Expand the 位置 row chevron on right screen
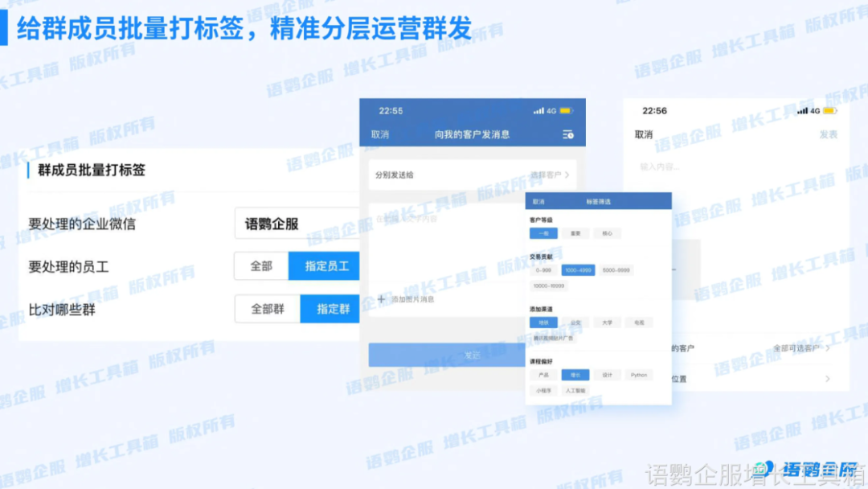The width and height of the screenshot is (868, 489). pos(829,379)
